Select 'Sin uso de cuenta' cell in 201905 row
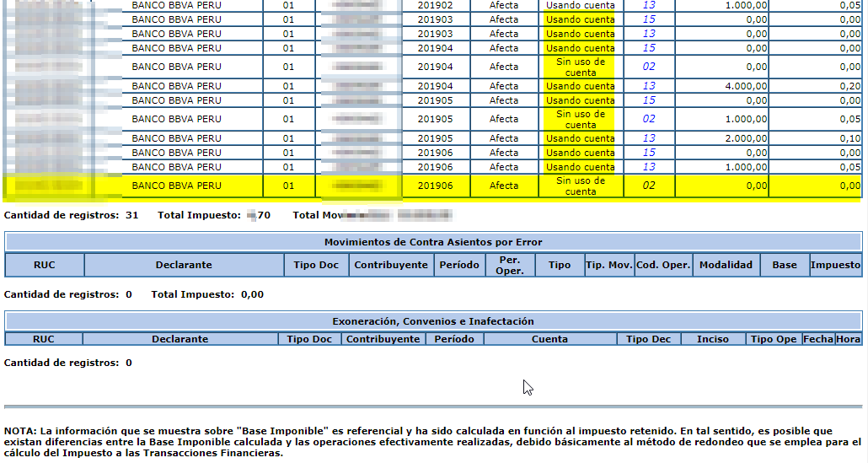The height and width of the screenshot is (463, 868). tap(580, 119)
